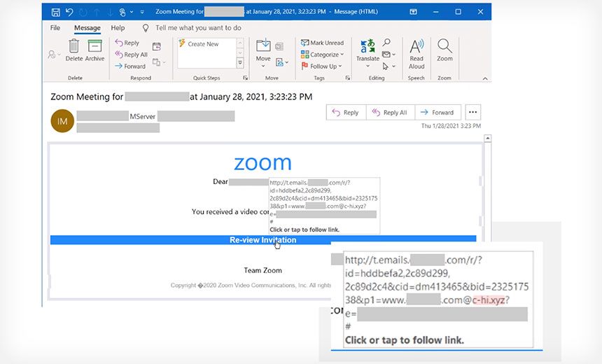The image size is (602, 364).
Task: Click the message pane scroll-up arrow
Action: point(488,138)
